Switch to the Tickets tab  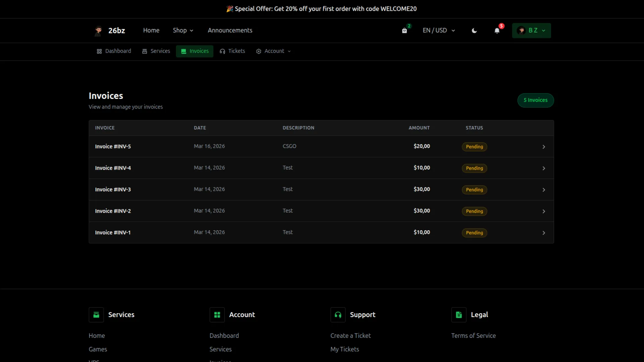coord(232,51)
